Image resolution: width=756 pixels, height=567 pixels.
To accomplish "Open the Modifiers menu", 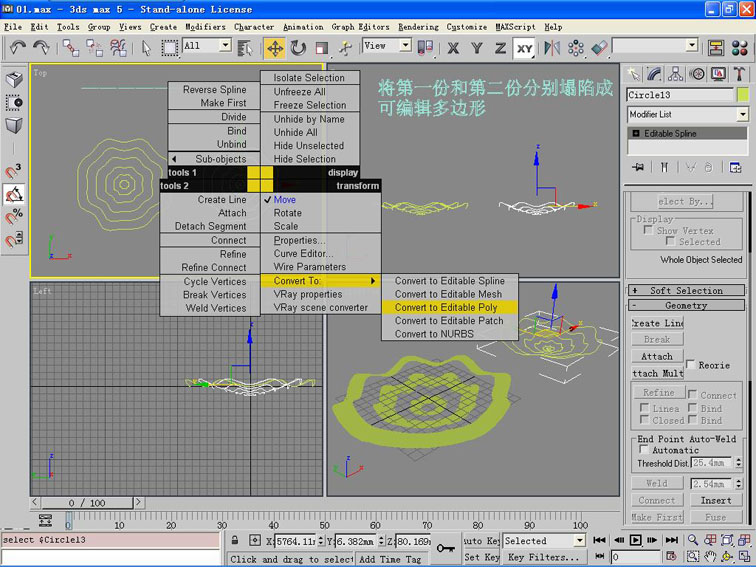I will 205,27.
